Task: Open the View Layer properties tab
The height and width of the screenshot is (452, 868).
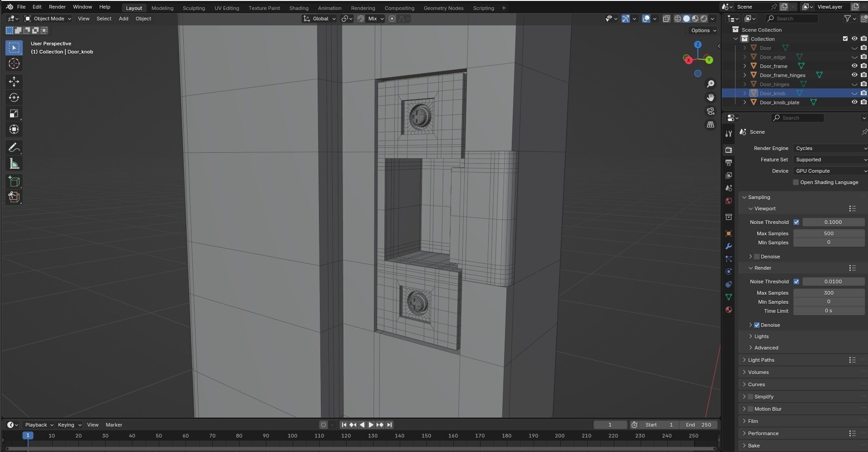Action: [x=729, y=175]
